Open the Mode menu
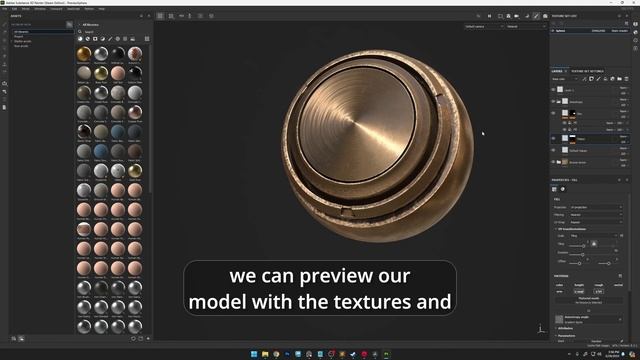 [25, 9]
